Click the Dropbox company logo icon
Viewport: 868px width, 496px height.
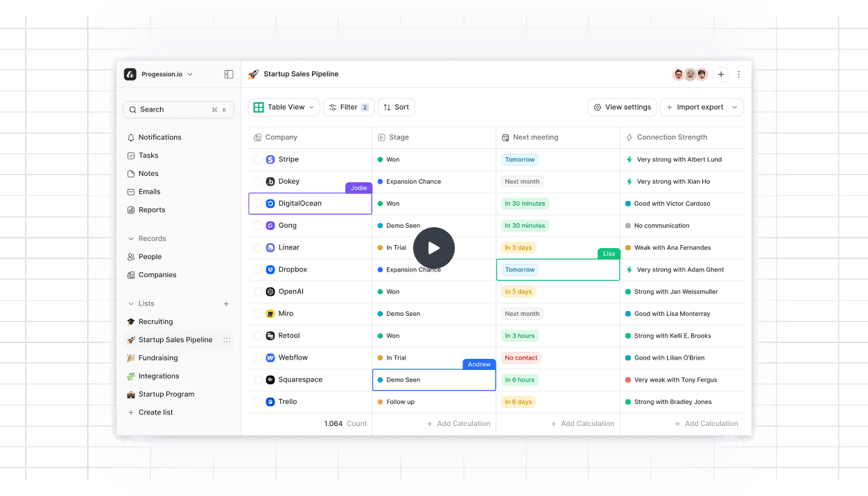click(x=270, y=269)
